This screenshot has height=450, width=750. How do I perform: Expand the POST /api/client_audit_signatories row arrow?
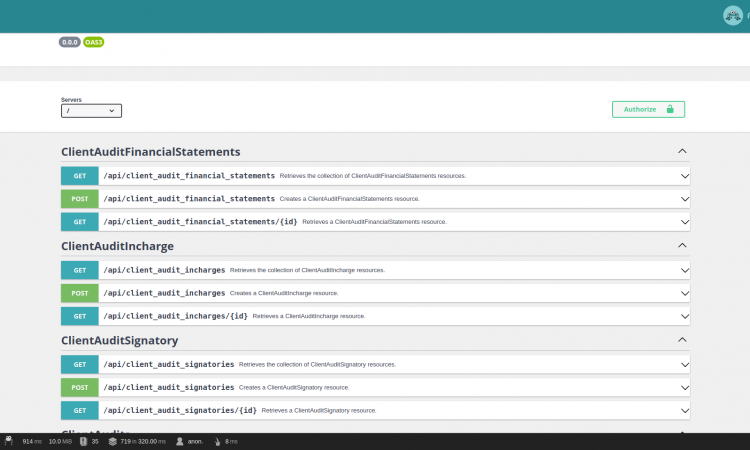click(x=685, y=387)
